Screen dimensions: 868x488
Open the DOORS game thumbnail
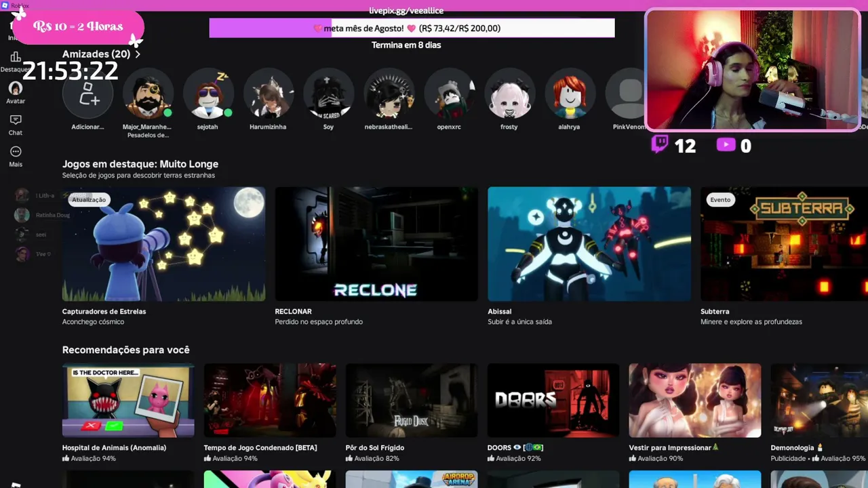pos(553,401)
